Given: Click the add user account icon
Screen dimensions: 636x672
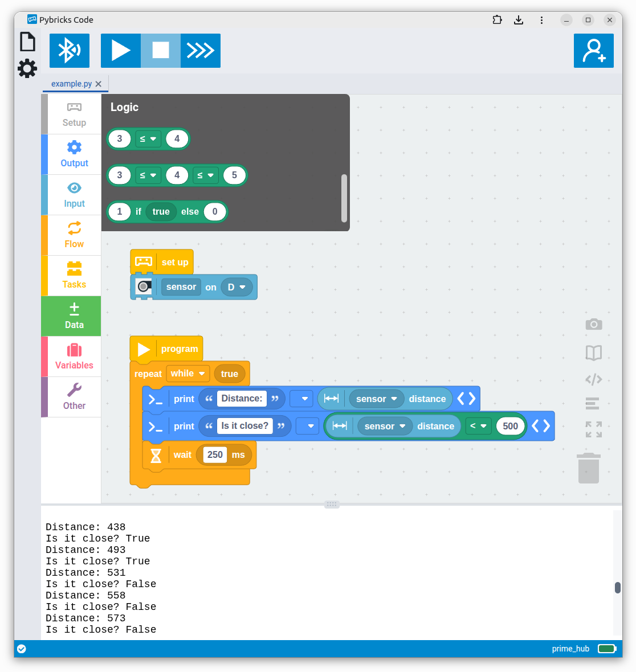Looking at the screenshot, I should (593, 51).
